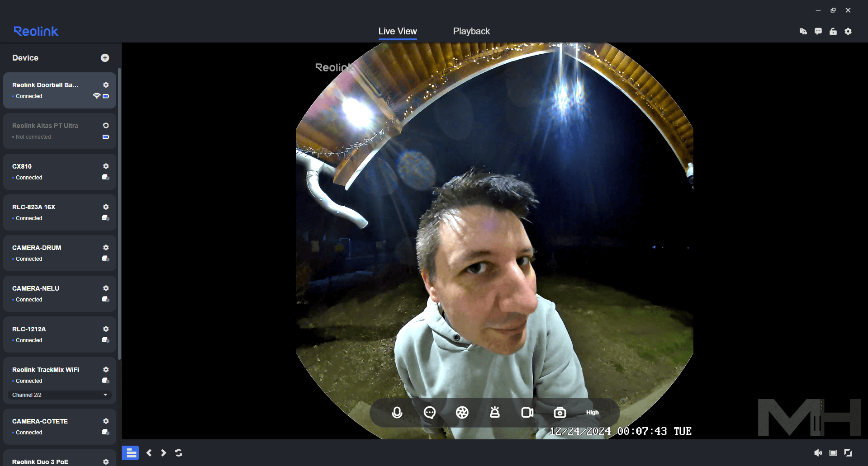The width and height of the screenshot is (868, 466).
Task: Toggle full screen view icon
Action: pyautogui.click(x=848, y=453)
